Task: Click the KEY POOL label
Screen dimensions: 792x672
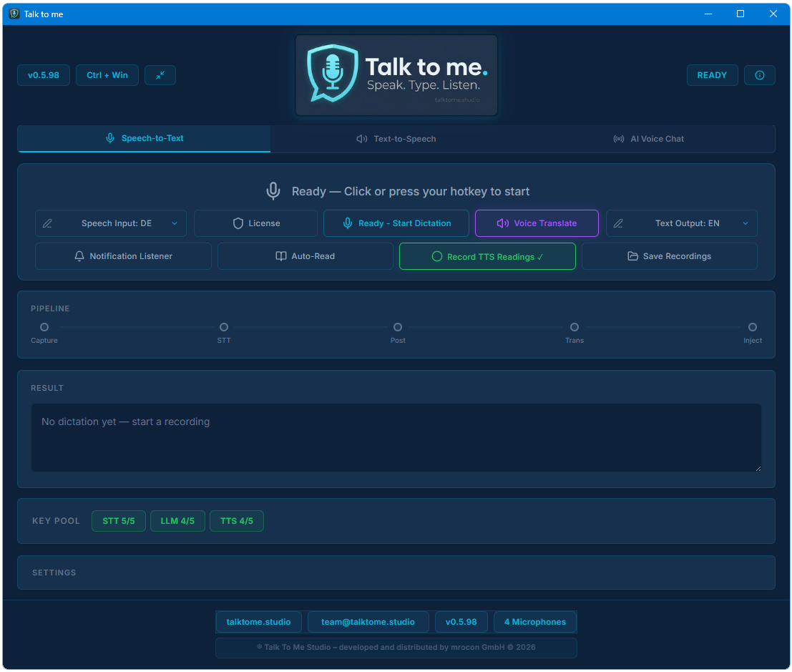Action: tap(56, 521)
